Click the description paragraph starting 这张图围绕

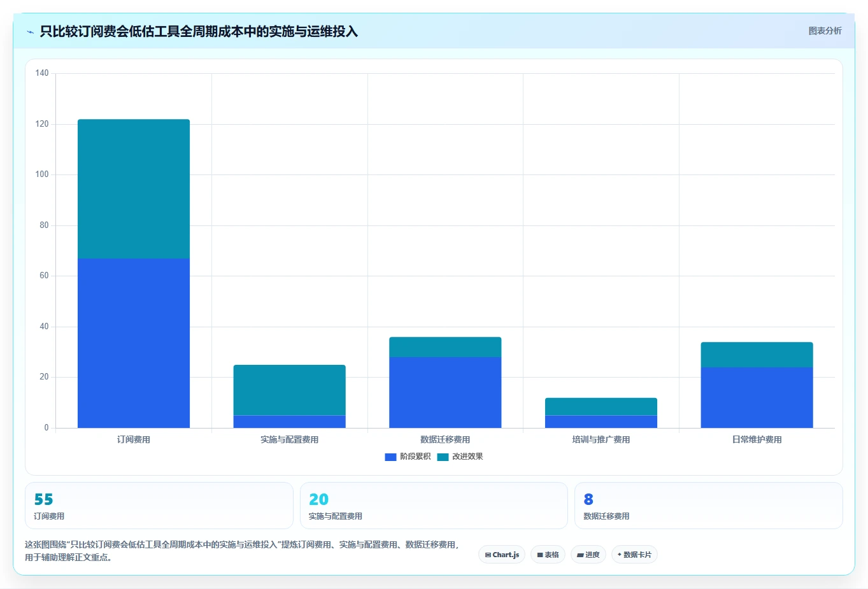(x=242, y=551)
